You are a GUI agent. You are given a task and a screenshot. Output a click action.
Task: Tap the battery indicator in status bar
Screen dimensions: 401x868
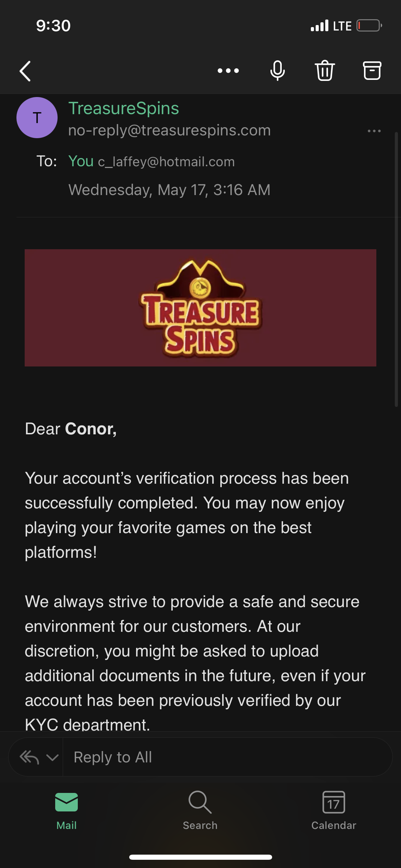369,26
